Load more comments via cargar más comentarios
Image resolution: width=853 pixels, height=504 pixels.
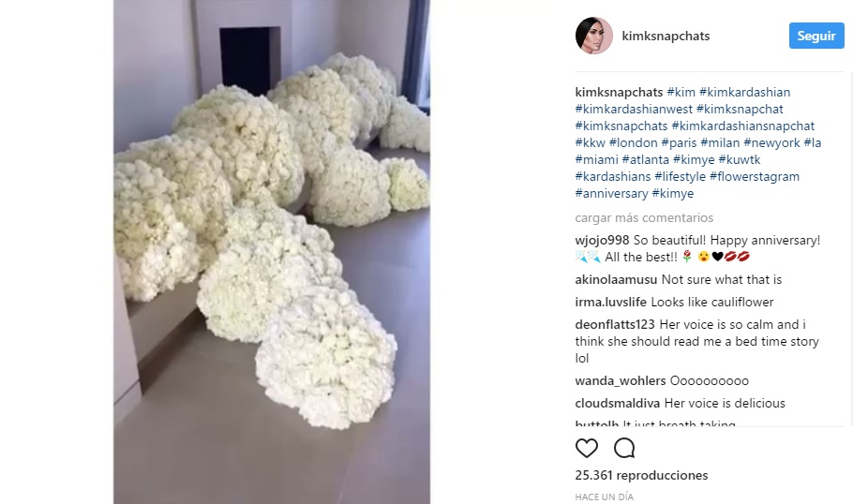coord(644,217)
